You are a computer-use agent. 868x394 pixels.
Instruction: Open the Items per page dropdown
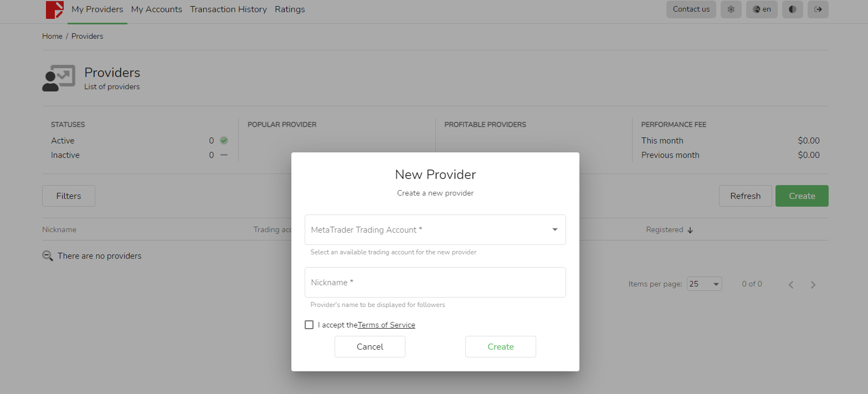coord(704,284)
